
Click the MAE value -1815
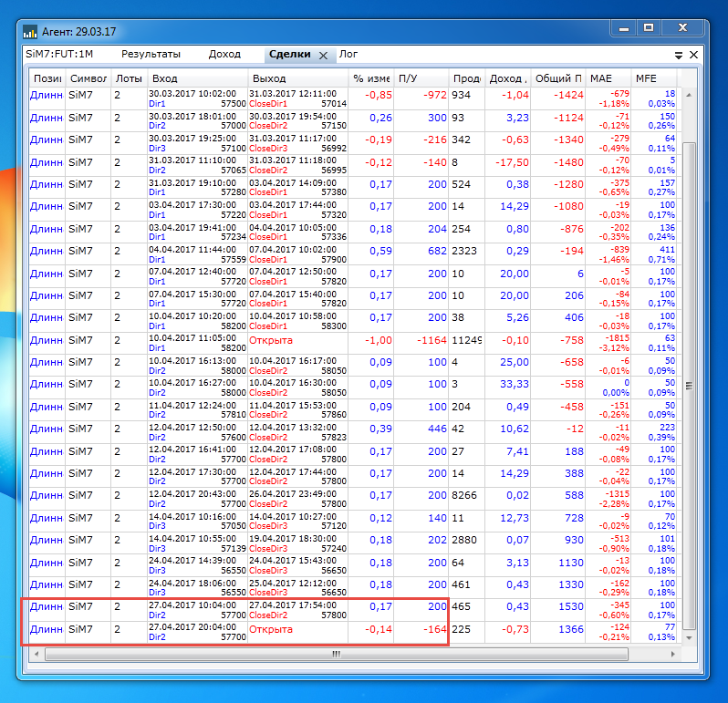(617, 337)
